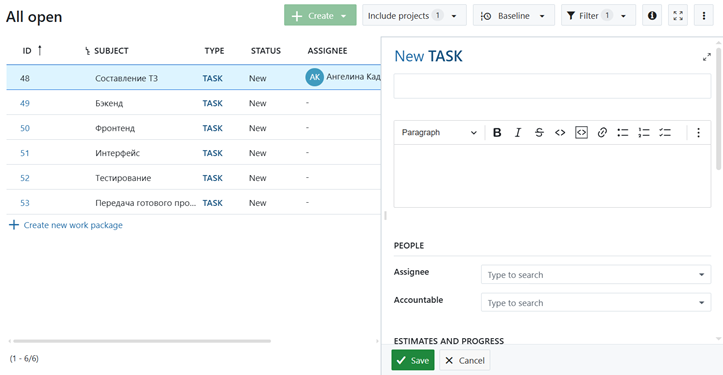Open the Include projects dropdown
This screenshot has height=375, width=723.
pyautogui.click(x=414, y=16)
